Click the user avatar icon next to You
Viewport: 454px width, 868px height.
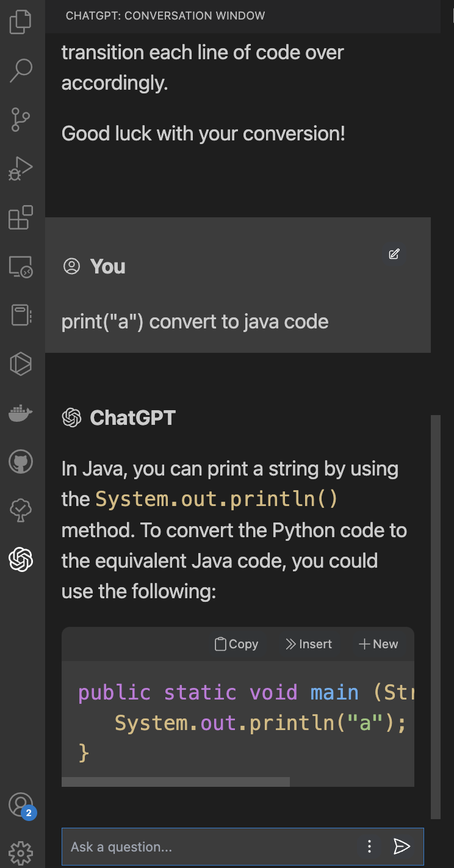click(71, 266)
